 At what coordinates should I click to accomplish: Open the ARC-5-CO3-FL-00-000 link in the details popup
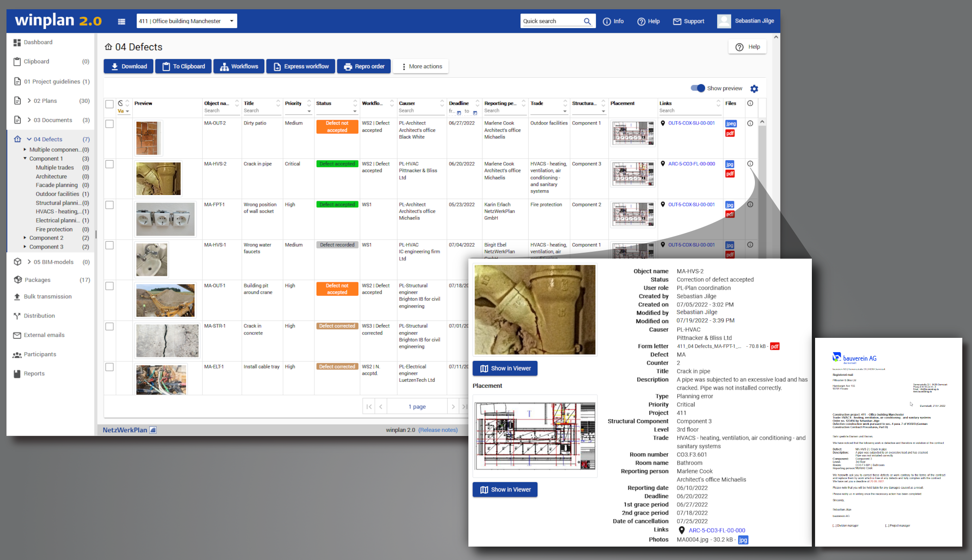717,530
